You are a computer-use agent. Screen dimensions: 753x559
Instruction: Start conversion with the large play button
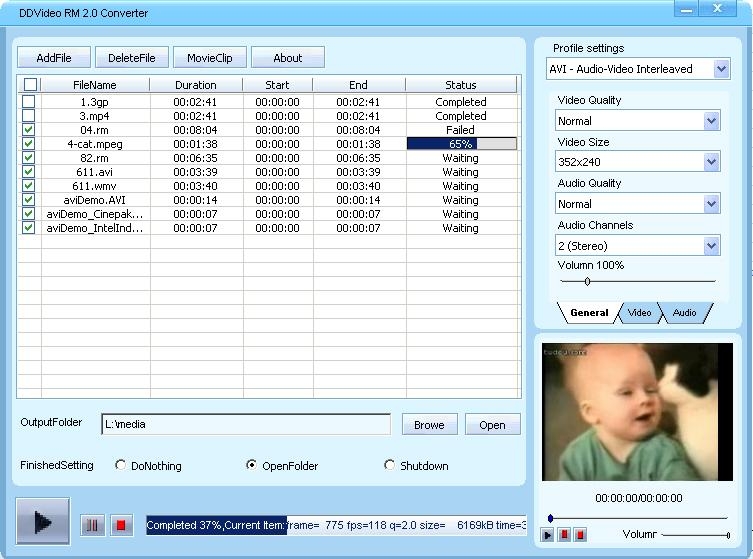click(43, 521)
